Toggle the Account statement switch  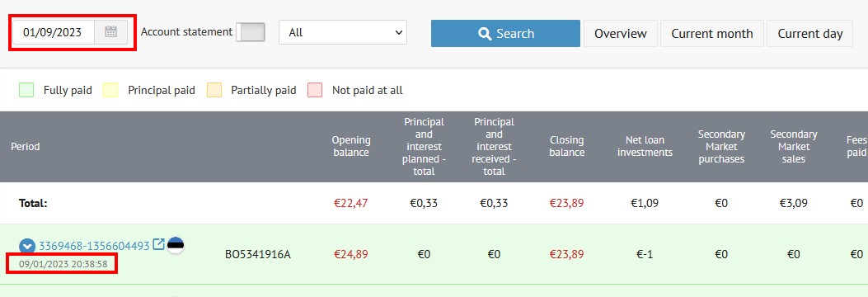pos(251,32)
